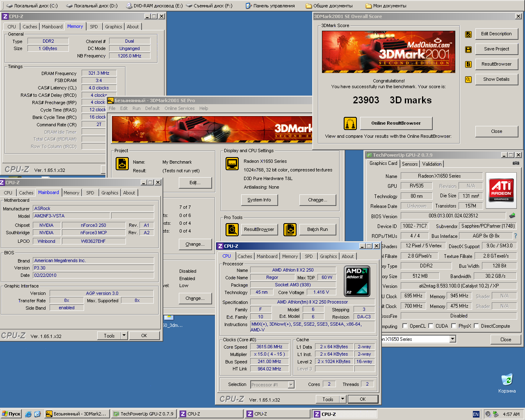Image resolution: width=525 pixels, height=420 pixels.
Task: Click the GPU-Z screenshot camera icon
Action: coord(516,163)
